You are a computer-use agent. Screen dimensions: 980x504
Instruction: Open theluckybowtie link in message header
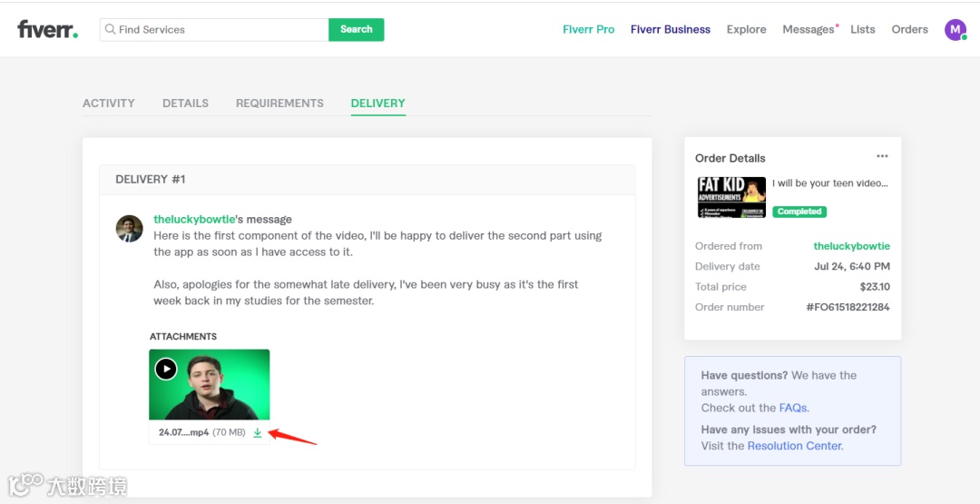(194, 220)
